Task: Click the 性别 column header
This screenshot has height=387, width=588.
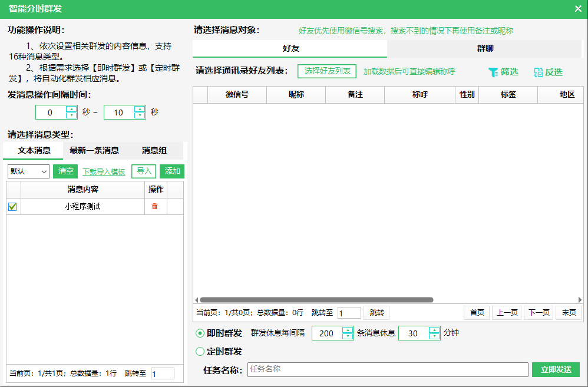Action: (x=467, y=94)
